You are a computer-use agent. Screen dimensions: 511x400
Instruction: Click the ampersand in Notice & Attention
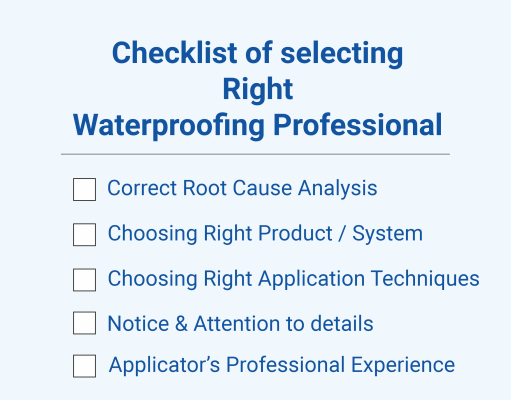point(181,323)
